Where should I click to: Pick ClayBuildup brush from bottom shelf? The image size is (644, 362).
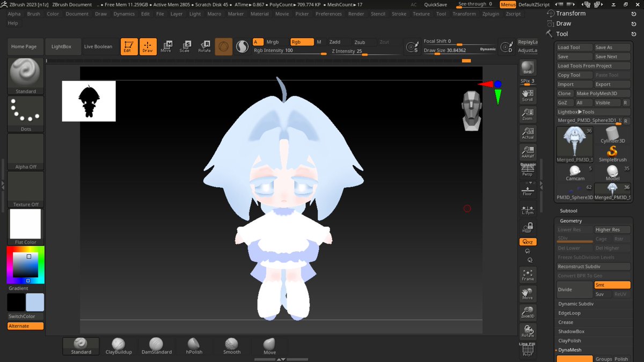119,346
